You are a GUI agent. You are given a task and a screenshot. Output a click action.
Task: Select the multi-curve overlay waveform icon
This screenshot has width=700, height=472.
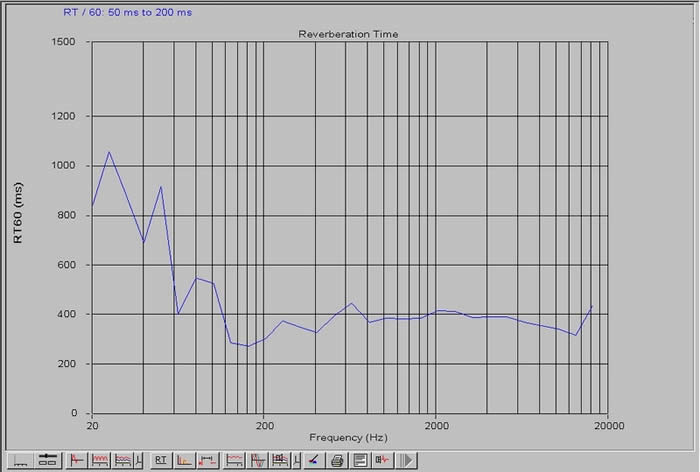click(123, 460)
